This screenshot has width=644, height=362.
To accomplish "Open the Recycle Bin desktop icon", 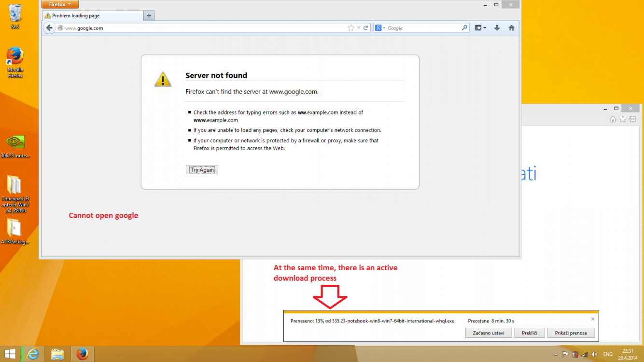I will (15, 16).
